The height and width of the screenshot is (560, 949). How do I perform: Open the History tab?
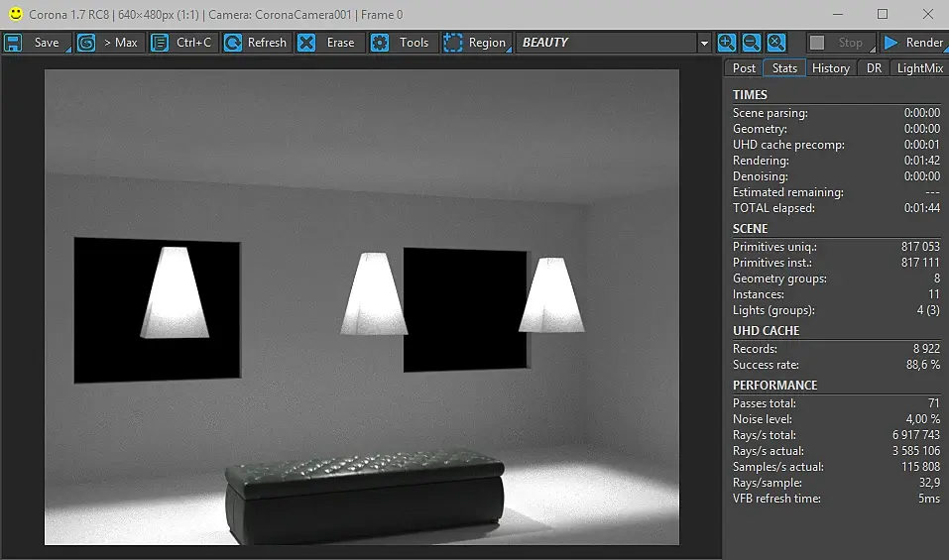[x=830, y=68]
